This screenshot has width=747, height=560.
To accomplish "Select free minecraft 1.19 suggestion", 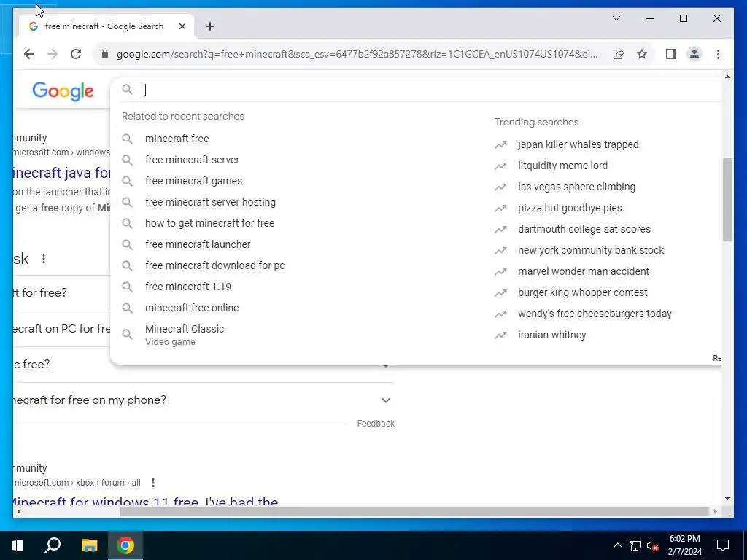I will pos(188,287).
